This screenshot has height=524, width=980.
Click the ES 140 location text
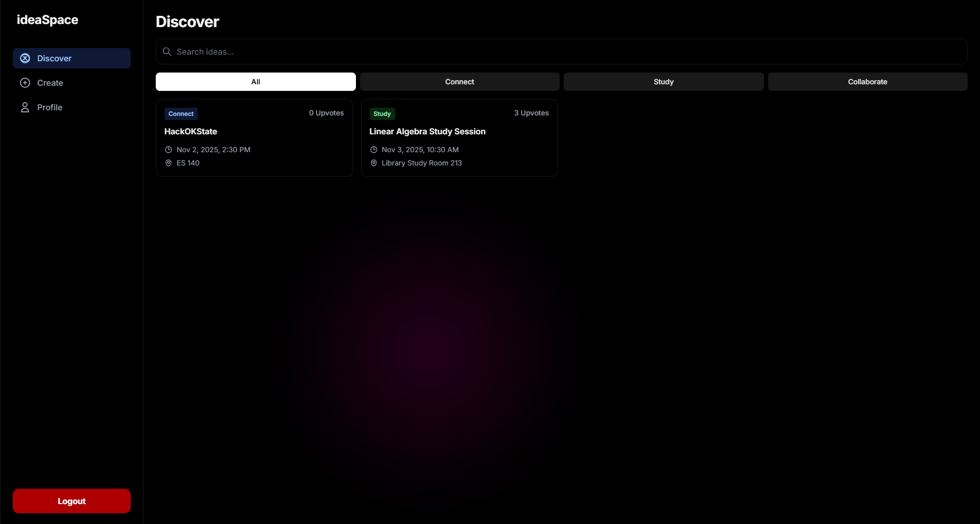point(188,163)
